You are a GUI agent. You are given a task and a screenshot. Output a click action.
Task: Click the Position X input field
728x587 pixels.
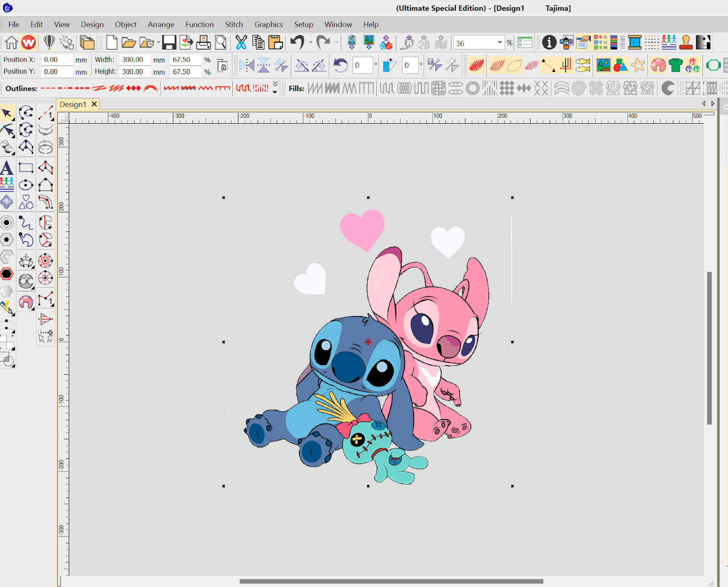[x=57, y=60]
